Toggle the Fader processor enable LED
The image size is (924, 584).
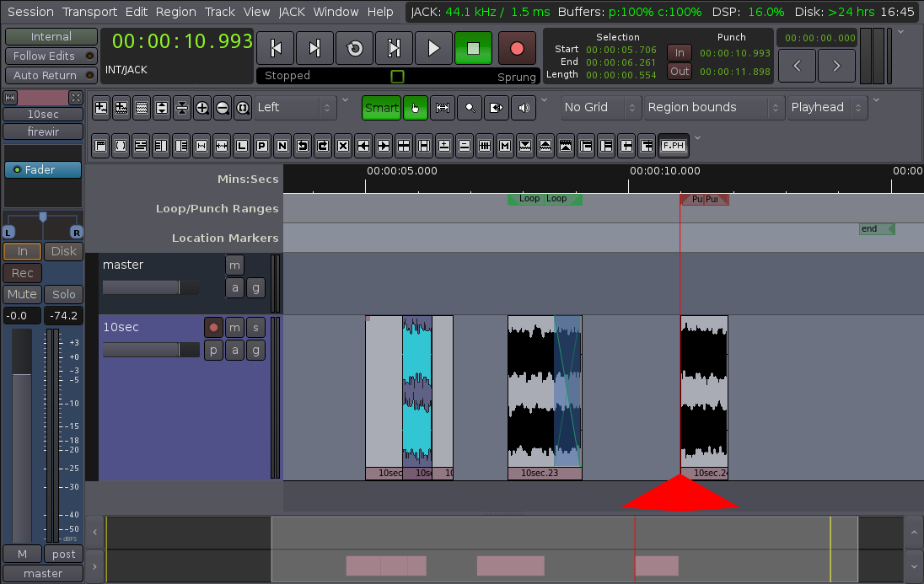pyautogui.click(x=17, y=169)
